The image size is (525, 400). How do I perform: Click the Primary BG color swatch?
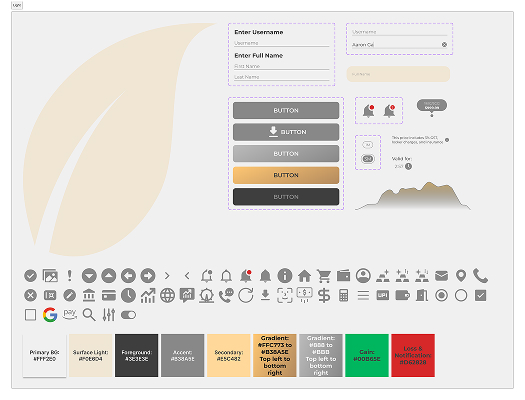coord(45,355)
